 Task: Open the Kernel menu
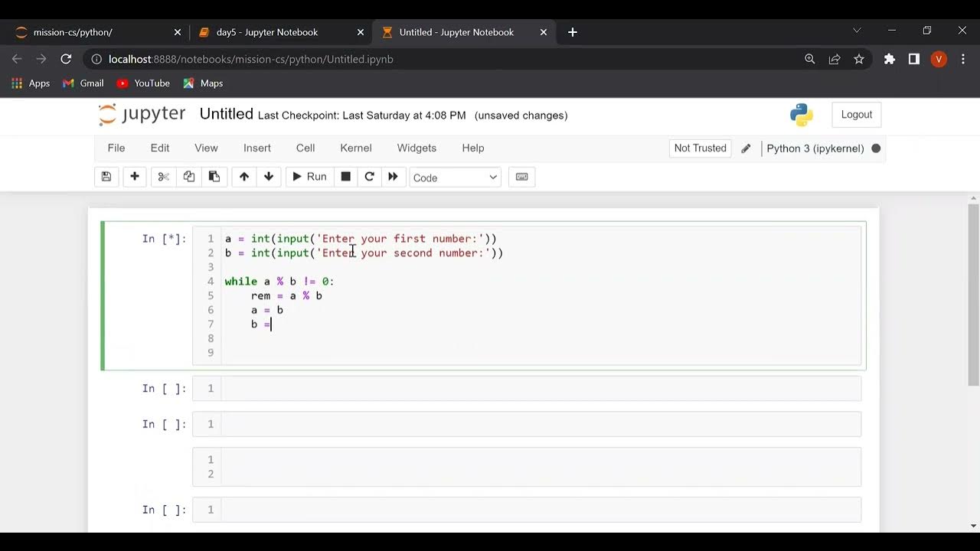pos(356,148)
